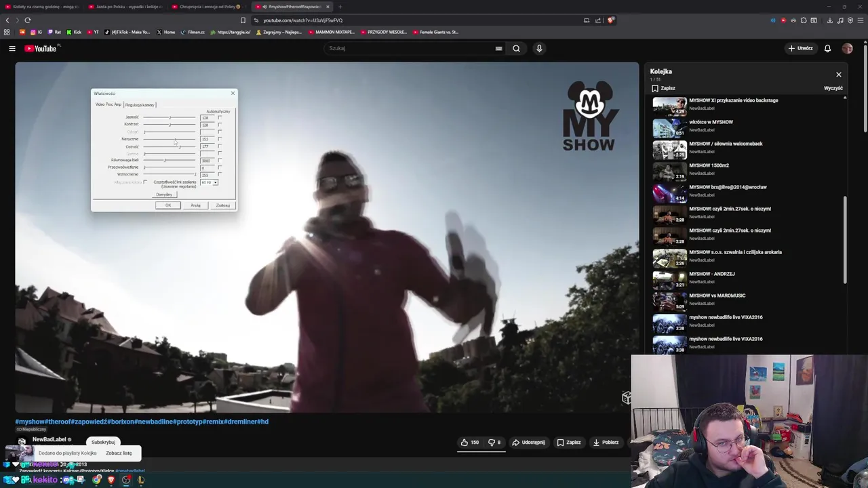Dislike the video with thumbs down
This screenshot has width=868, height=488.
(494, 443)
